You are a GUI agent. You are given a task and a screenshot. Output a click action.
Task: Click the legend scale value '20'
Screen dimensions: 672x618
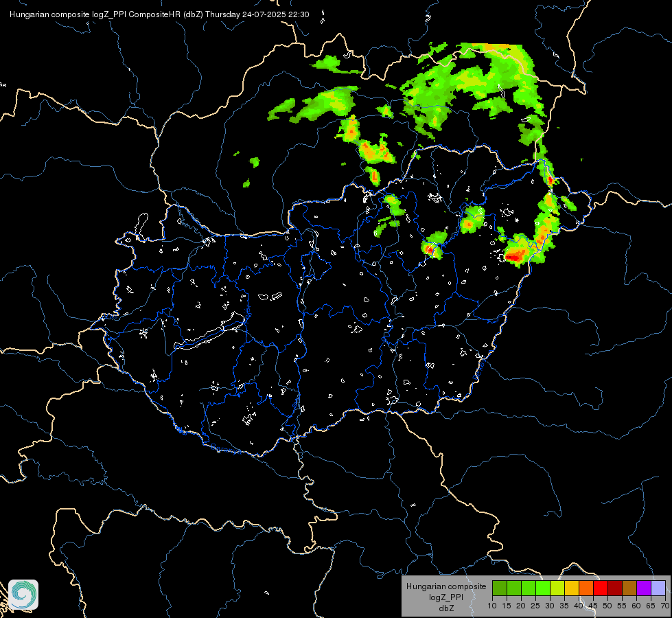521,606
